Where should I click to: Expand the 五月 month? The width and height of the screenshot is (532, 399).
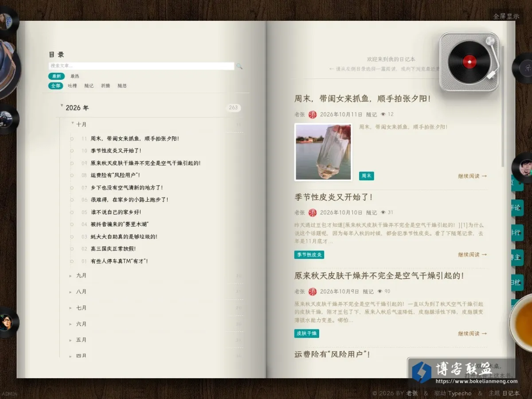[x=81, y=340]
